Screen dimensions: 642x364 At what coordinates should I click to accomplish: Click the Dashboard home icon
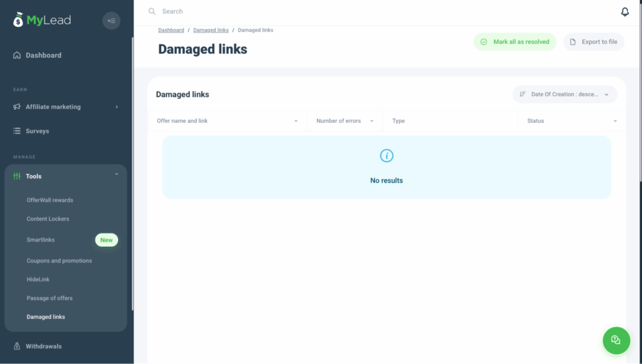click(17, 55)
